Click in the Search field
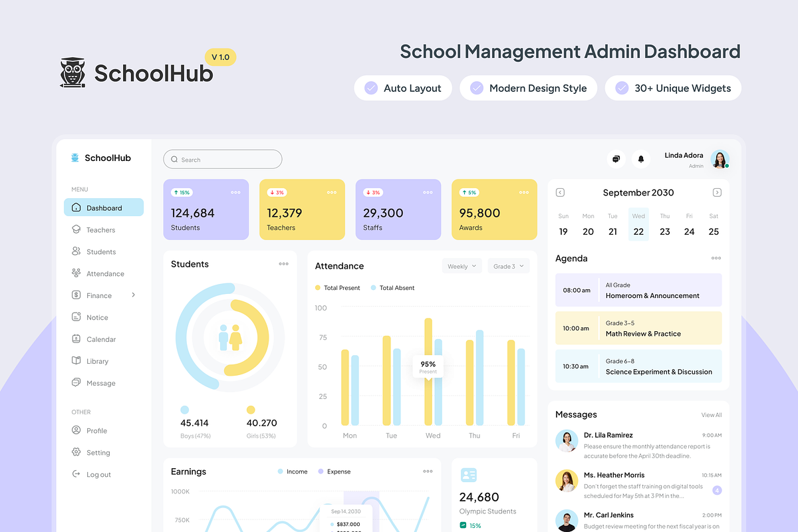The width and height of the screenshot is (798, 532). pyautogui.click(x=223, y=160)
